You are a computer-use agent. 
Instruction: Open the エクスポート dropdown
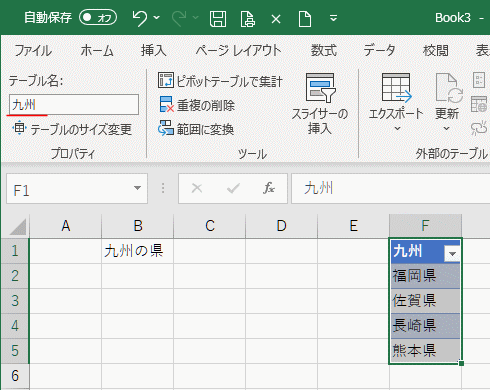pyautogui.click(x=396, y=102)
